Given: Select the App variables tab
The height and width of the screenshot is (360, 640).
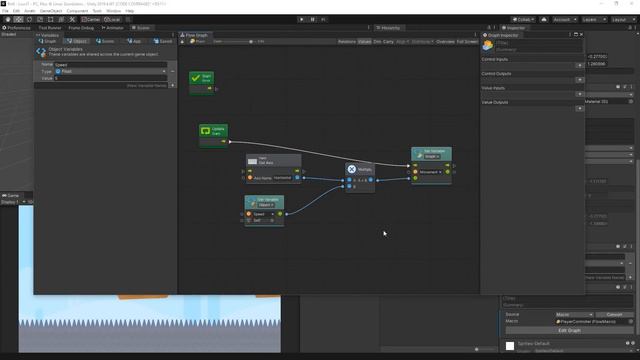Looking at the screenshot, I should (x=134, y=41).
